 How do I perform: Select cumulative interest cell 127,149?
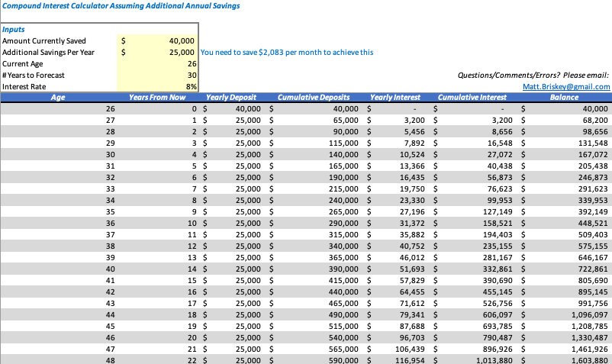point(498,212)
